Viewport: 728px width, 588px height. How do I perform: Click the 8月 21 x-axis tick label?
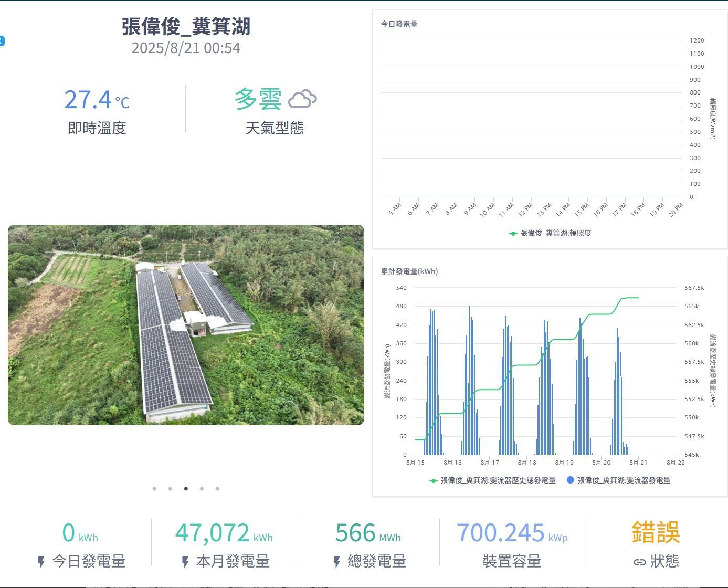[639, 463]
